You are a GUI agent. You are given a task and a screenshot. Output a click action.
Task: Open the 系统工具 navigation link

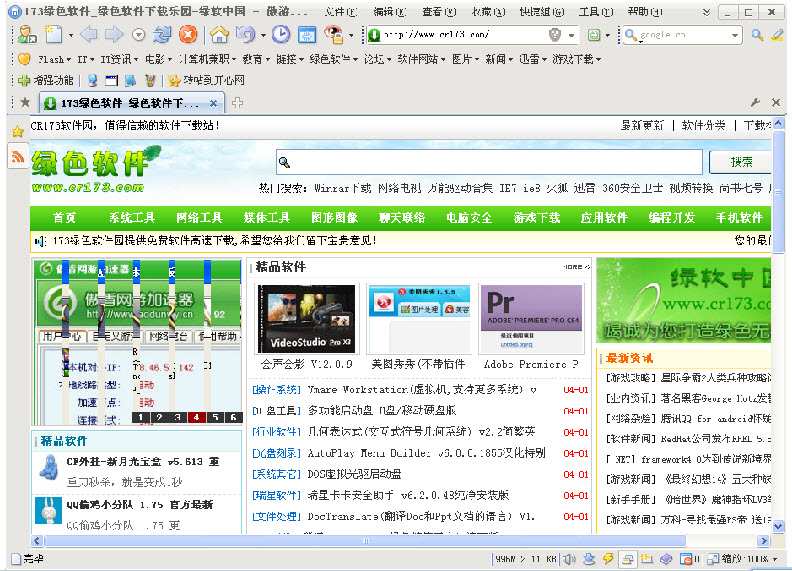tap(131, 217)
